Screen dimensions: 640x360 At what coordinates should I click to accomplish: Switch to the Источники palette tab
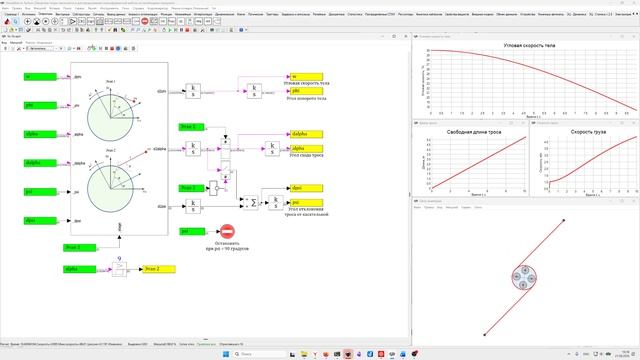click(29, 14)
